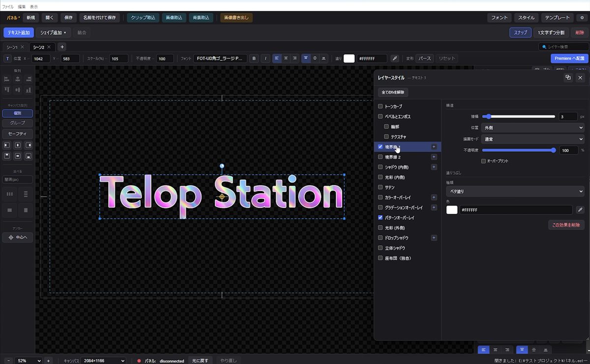Click plus icon beside ドロップシャドウ

pyautogui.click(x=434, y=238)
